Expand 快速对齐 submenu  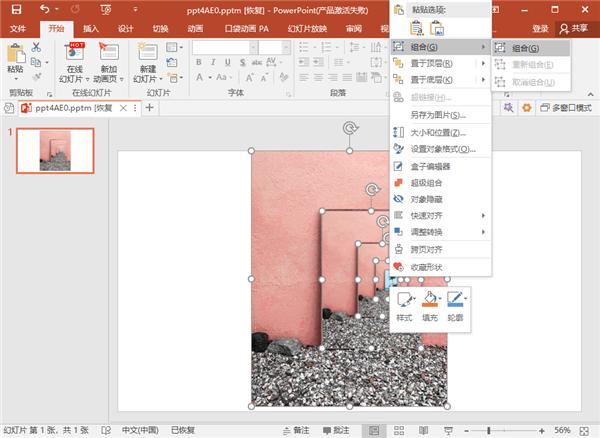coord(440,216)
